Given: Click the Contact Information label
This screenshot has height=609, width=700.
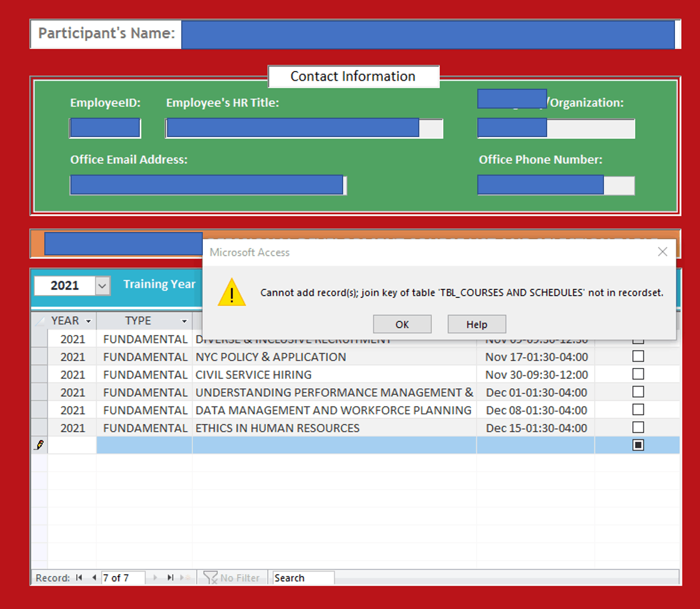Looking at the screenshot, I should pos(353,76).
